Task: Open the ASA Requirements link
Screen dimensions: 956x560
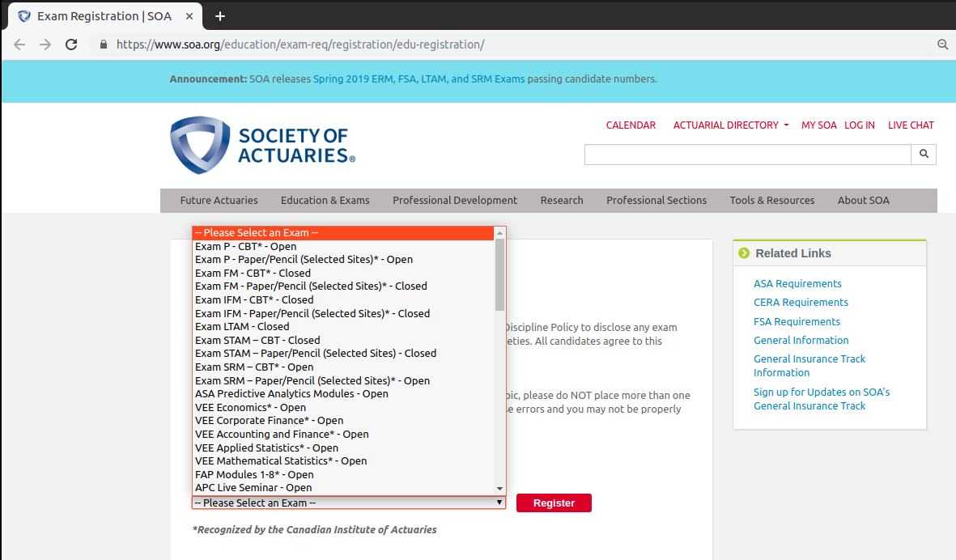Action: click(x=797, y=283)
